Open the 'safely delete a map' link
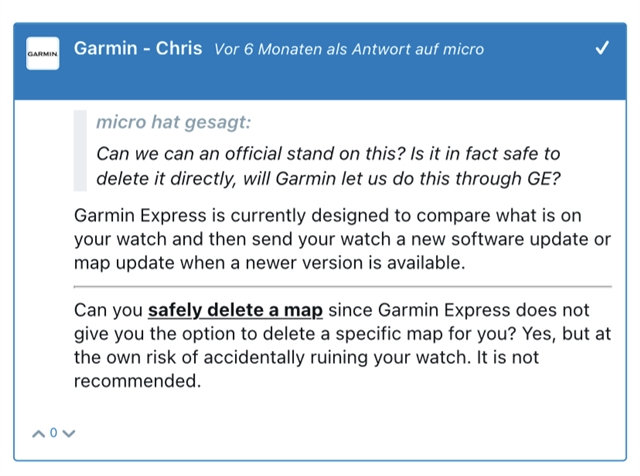640x476 pixels. 235,310
